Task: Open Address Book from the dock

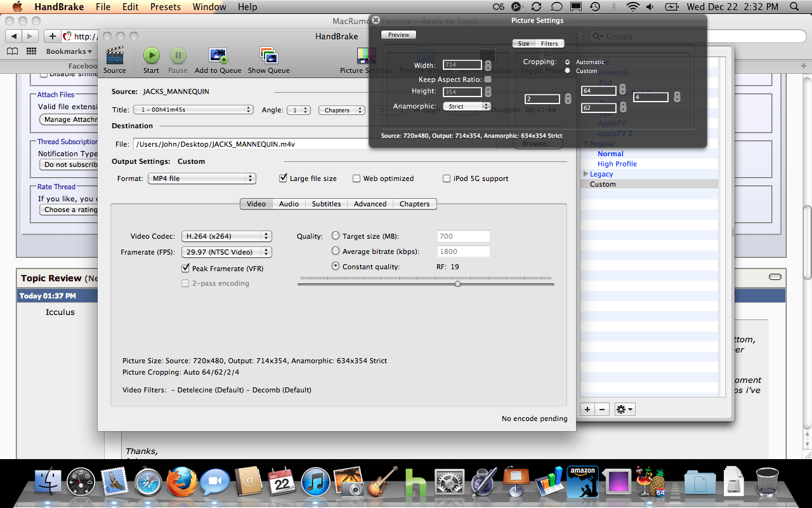Action: [248, 482]
